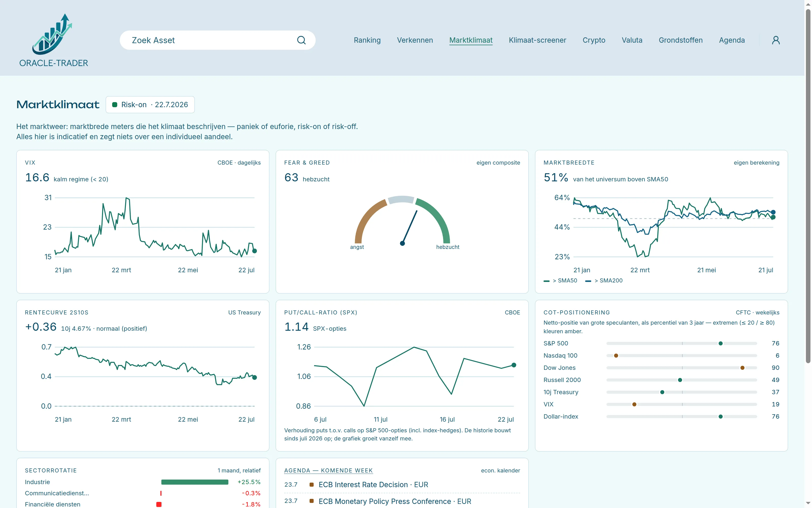Viewport: 812px width, 508px height.
Task: Click the Dollar-index COT marker
Action: (x=720, y=417)
